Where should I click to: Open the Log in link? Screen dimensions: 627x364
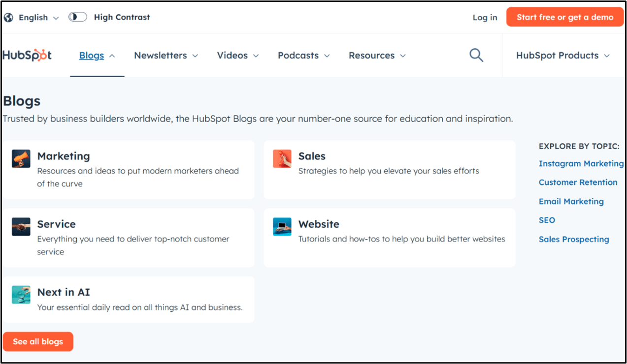pos(485,17)
